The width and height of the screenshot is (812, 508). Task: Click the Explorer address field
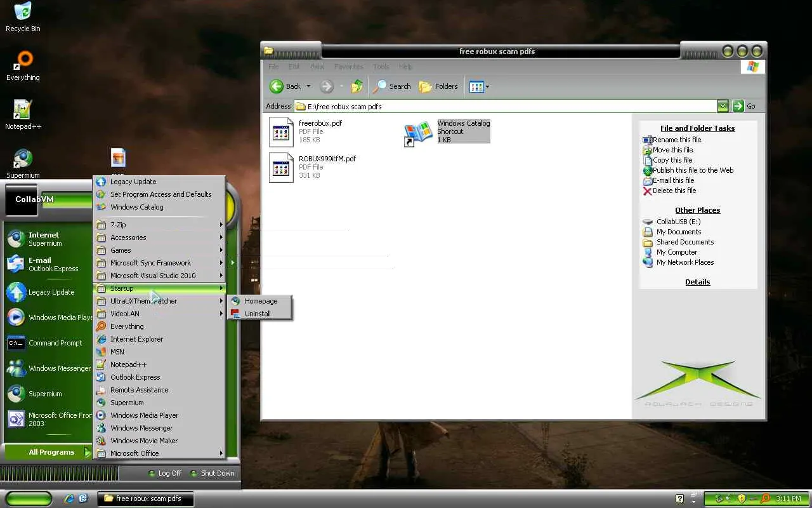click(x=506, y=106)
